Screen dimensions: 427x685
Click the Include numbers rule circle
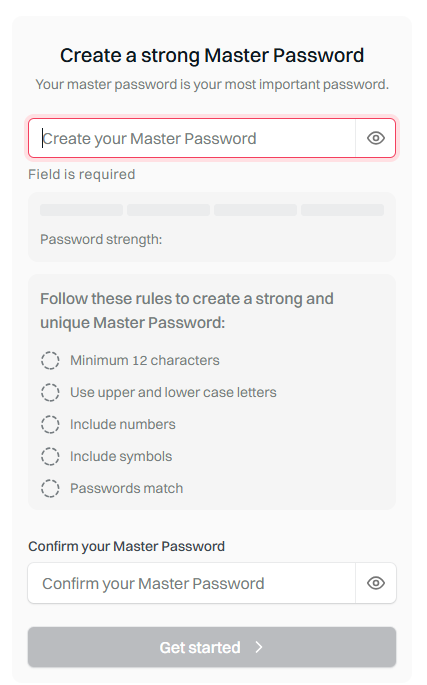(50, 424)
